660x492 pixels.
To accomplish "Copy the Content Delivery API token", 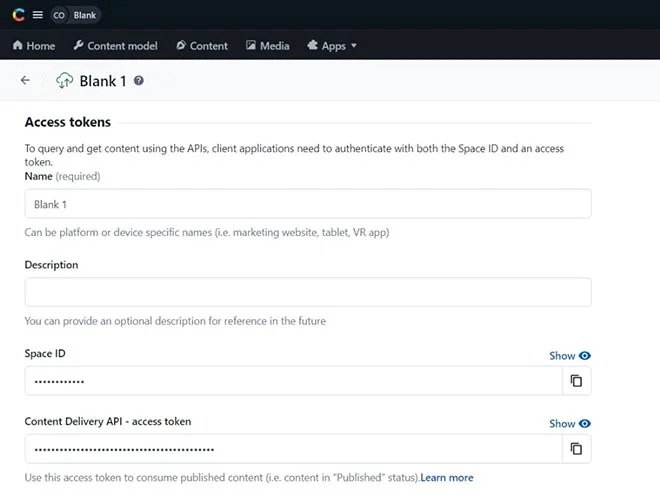I will (576, 449).
